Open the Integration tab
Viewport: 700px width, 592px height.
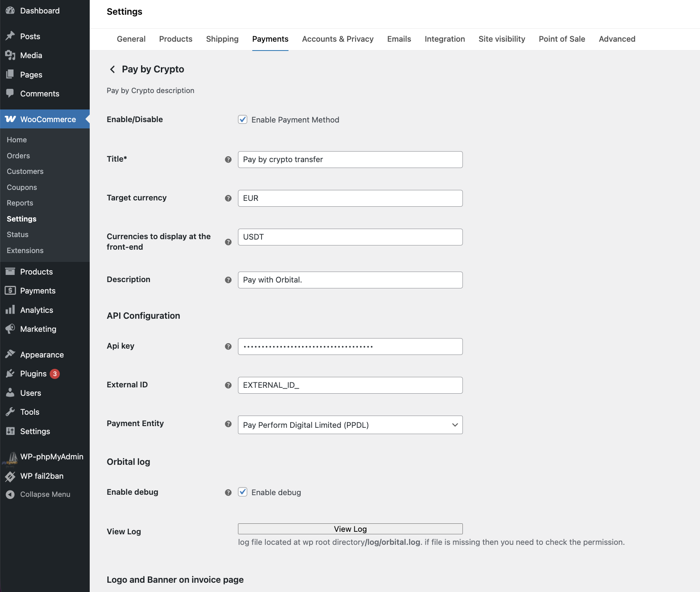click(445, 39)
